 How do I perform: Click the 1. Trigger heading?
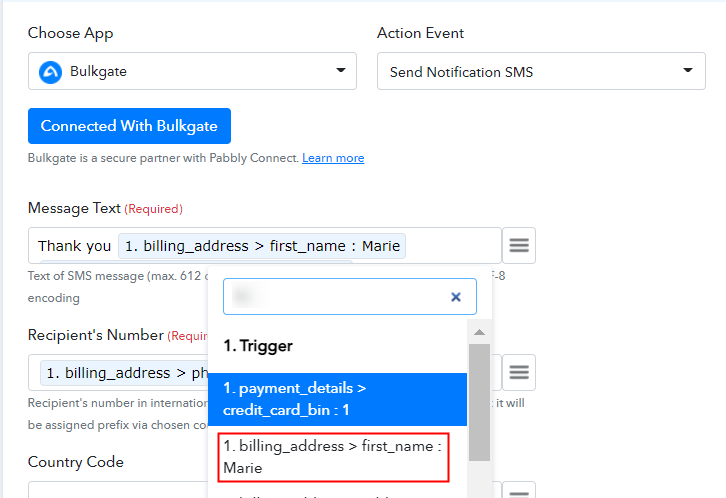[x=258, y=346]
